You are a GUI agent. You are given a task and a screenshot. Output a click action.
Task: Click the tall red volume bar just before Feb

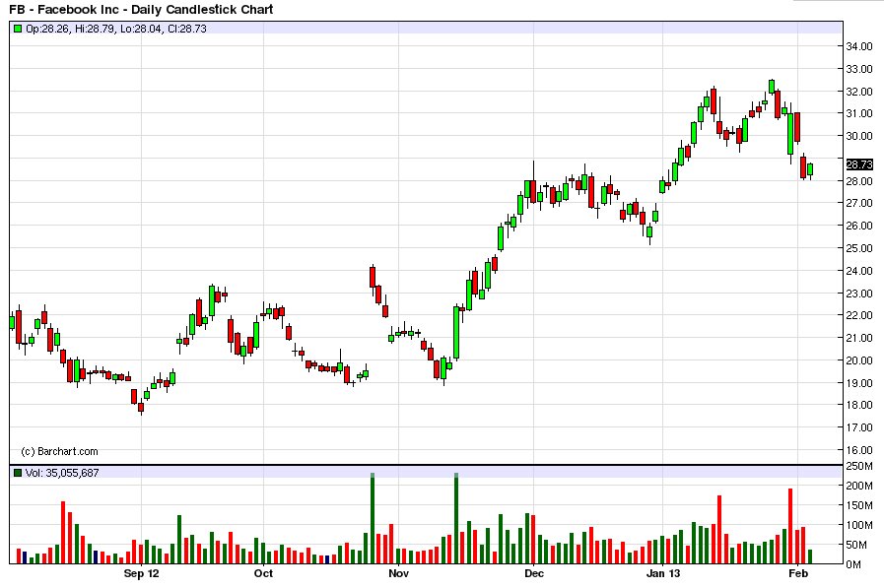790,526
